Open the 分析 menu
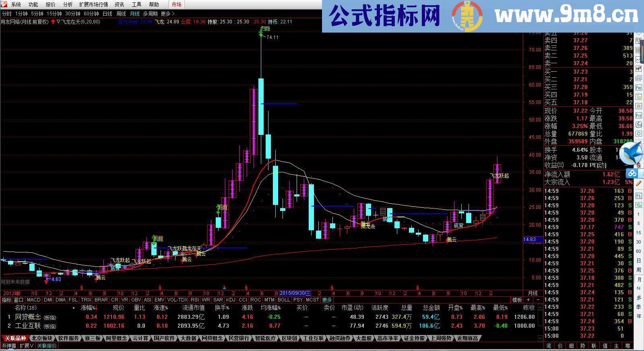Screen dimensions: 644x351 pyautogui.click(x=68, y=4)
